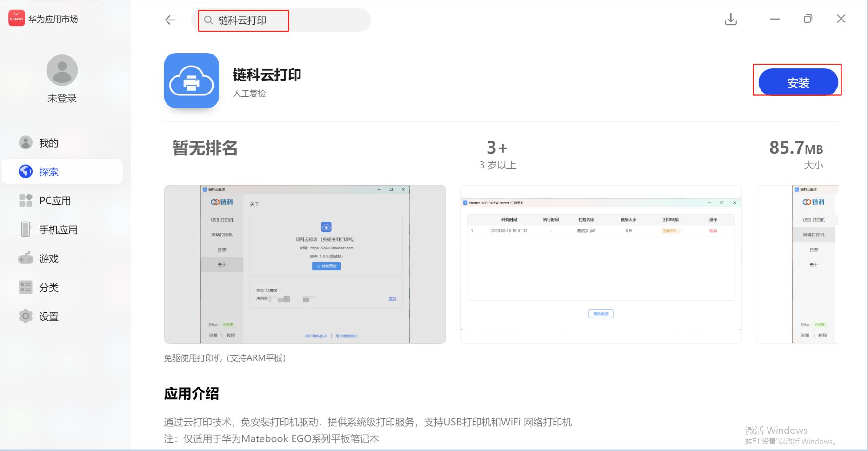
Task: Restore the AppGallery window size
Action: (808, 19)
